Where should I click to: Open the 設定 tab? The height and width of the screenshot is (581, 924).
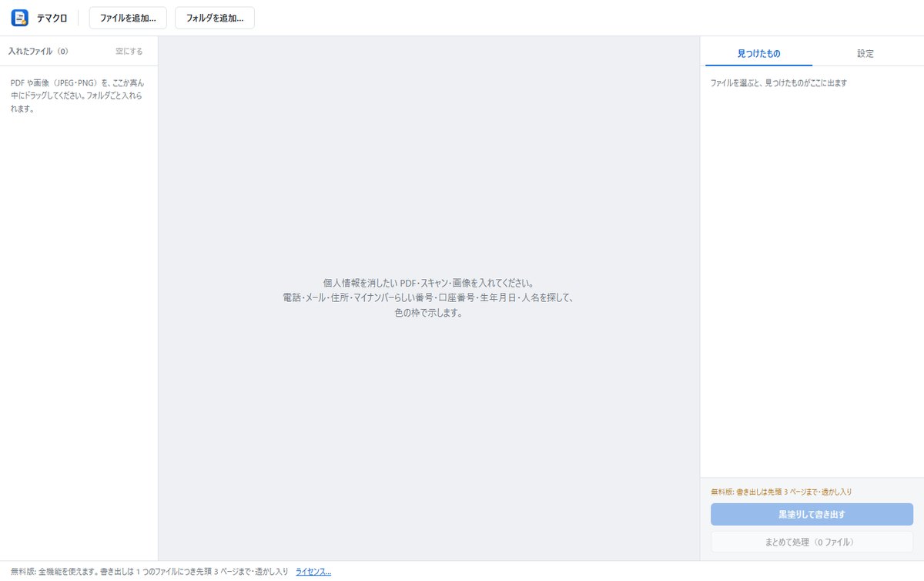pos(865,54)
